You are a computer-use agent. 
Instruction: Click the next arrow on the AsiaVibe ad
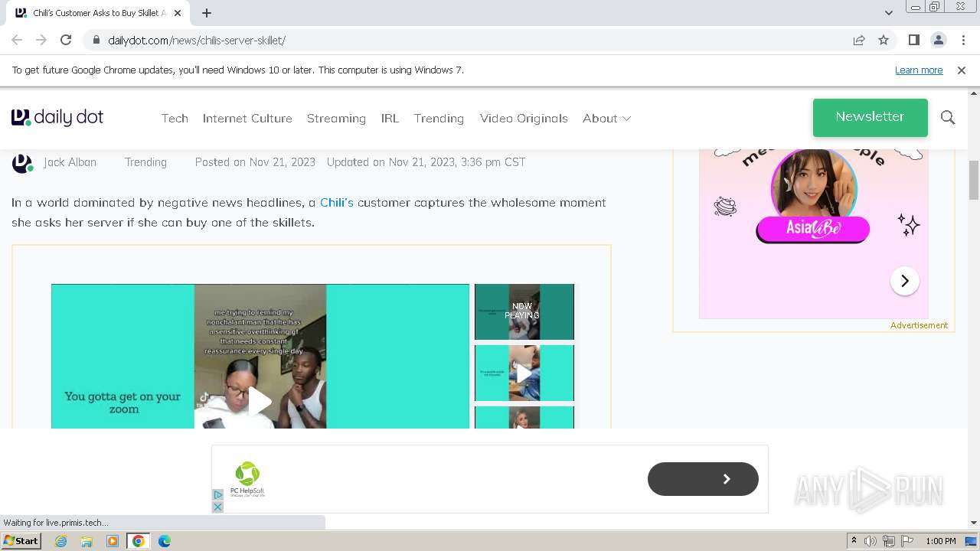[904, 281]
